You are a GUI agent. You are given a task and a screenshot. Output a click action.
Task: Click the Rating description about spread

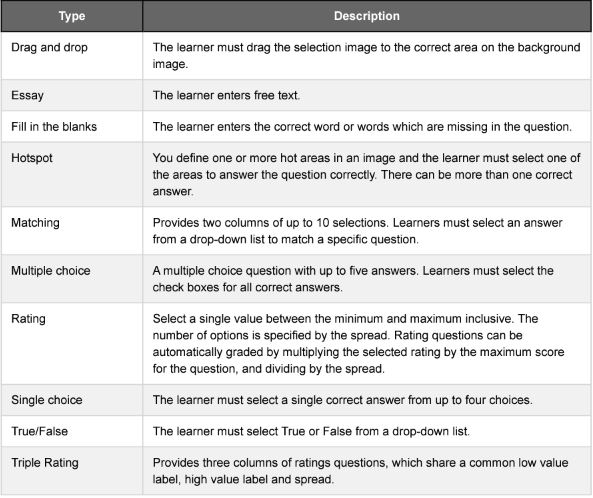pyautogui.click(x=359, y=344)
